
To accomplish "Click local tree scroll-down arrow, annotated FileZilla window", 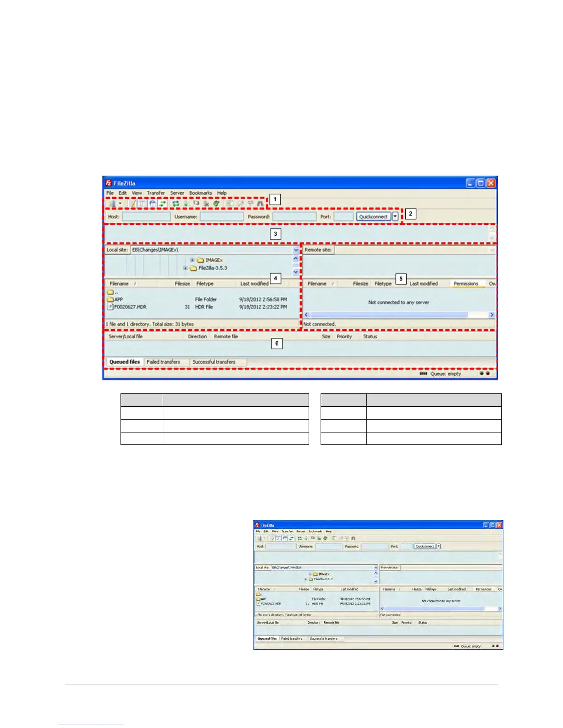I will point(296,272).
